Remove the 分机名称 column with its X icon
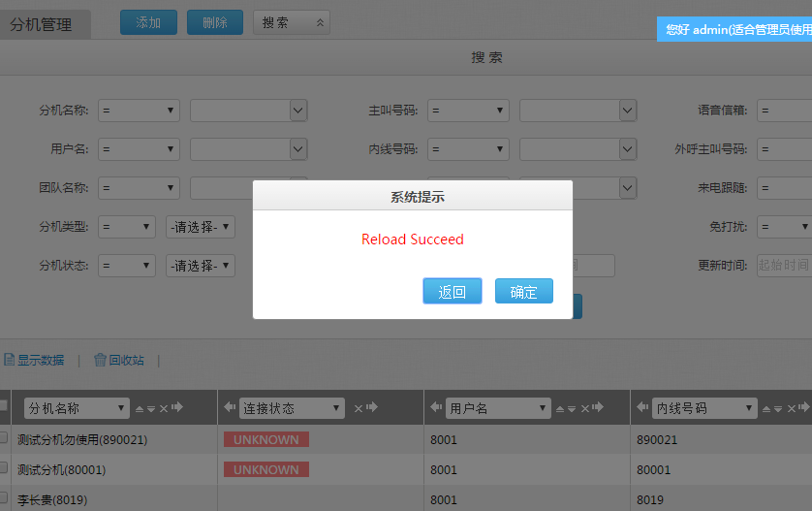The image size is (812, 511). click(164, 409)
